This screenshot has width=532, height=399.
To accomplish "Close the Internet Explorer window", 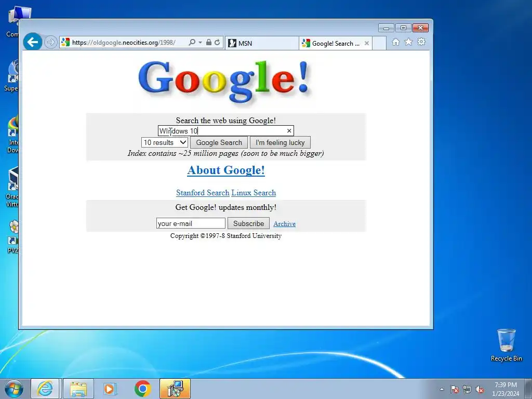I will [421, 28].
